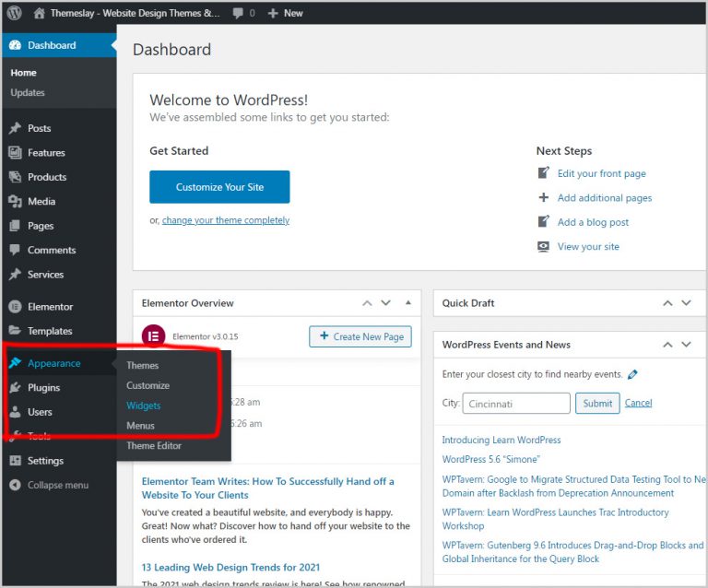Click the Pages sidebar icon

[15, 226]
